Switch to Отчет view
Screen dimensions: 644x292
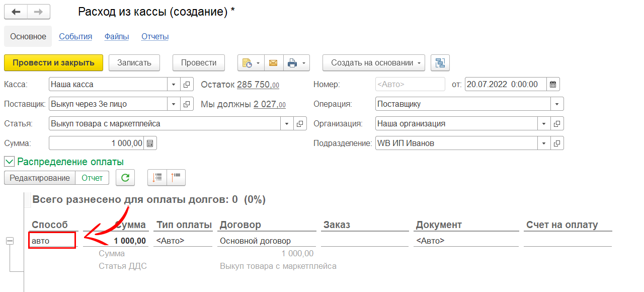(x=92, y=178)
